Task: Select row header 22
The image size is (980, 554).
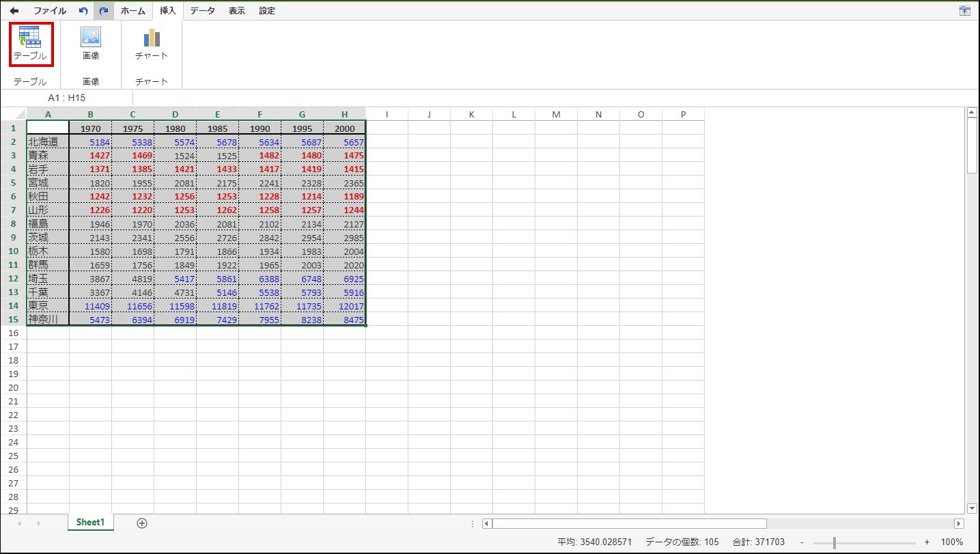Action: (14, 415)
